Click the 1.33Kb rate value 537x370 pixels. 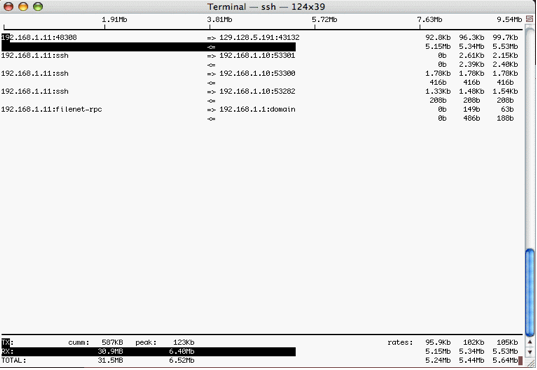pos(438,91)
